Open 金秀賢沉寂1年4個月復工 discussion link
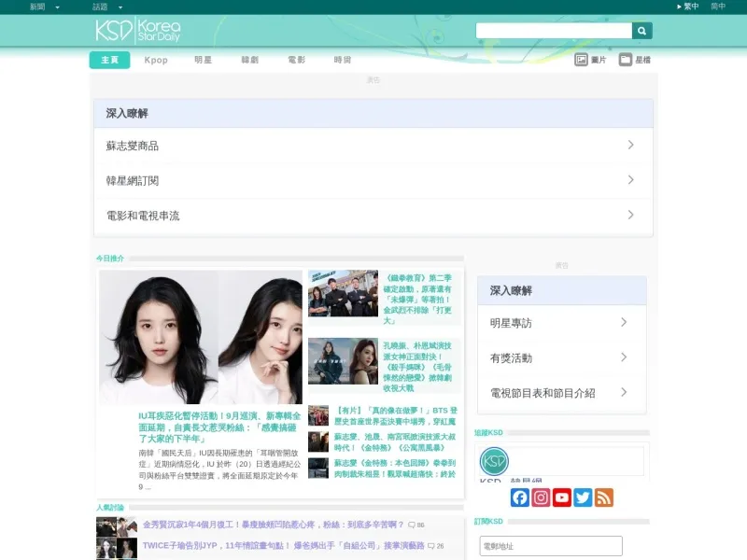The image size is (747, 560). [274, 525]
